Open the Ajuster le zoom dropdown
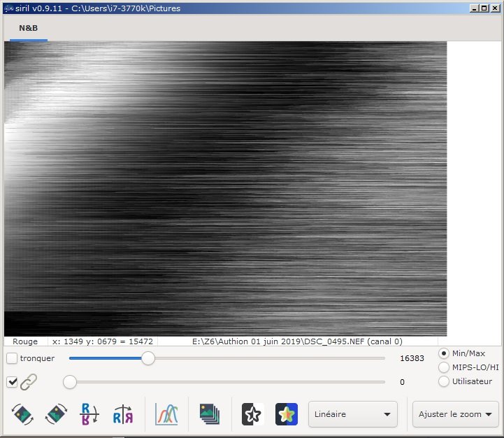Image resolution: width=504 pixels, height=438 pixels. click(456, 414)
